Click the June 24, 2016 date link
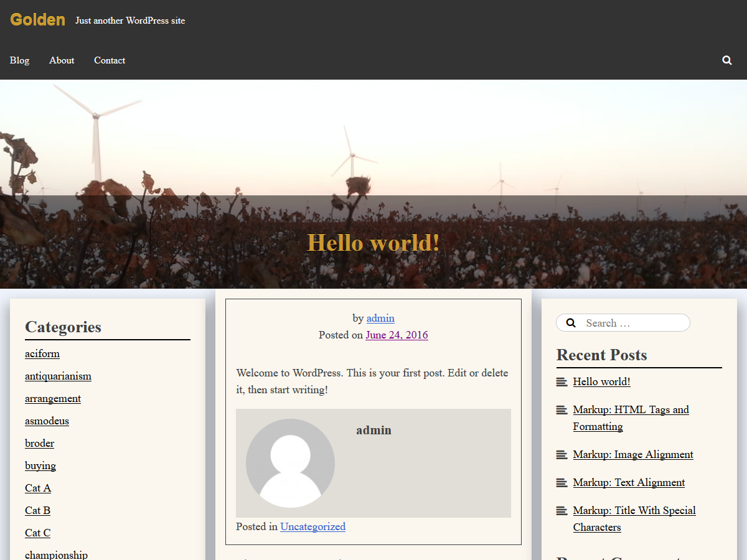This screenshot has width=747, height=560. coord(397,335)
